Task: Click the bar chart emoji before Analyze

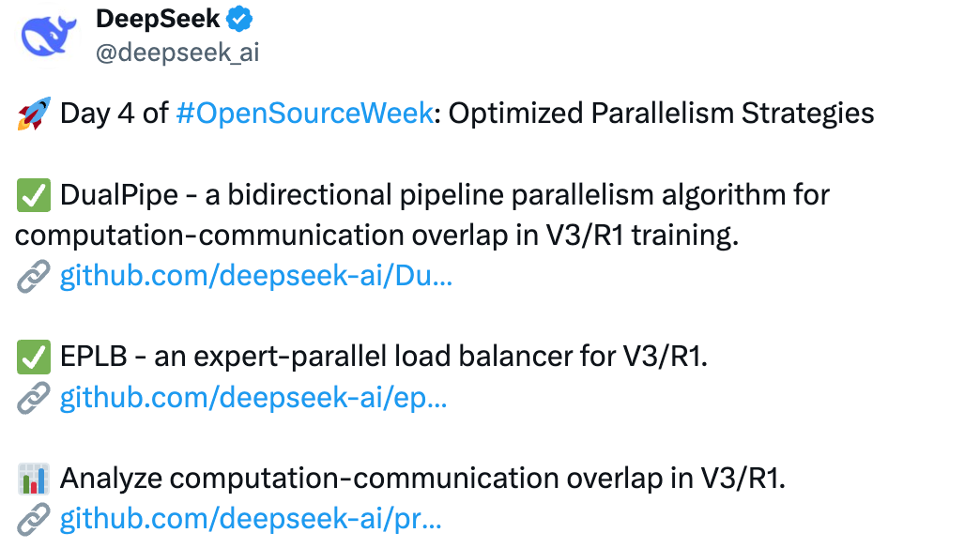Action: click(x=33, y=479)
